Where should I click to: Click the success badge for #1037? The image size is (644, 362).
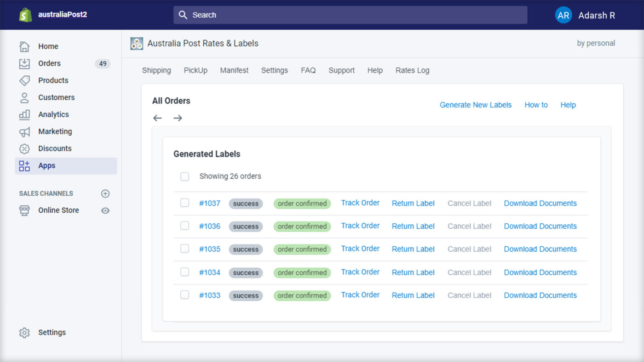pyautogui.click(x=246, y=204)
